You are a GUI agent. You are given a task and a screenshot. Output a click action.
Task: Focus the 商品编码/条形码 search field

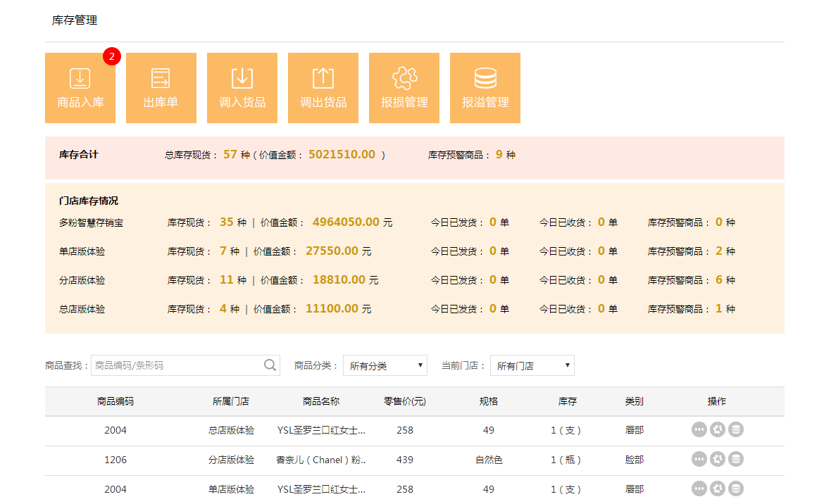click(185, 365)
